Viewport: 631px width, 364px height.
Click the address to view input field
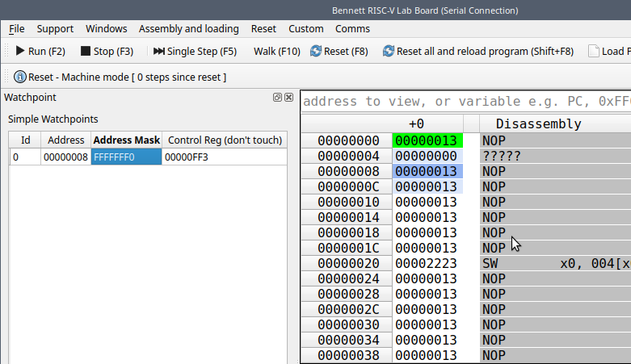coord(465,101)
